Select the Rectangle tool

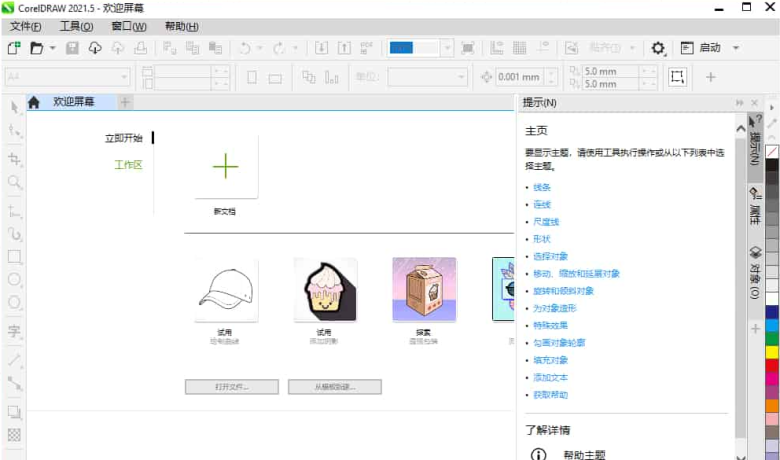(x=14, y=257)
